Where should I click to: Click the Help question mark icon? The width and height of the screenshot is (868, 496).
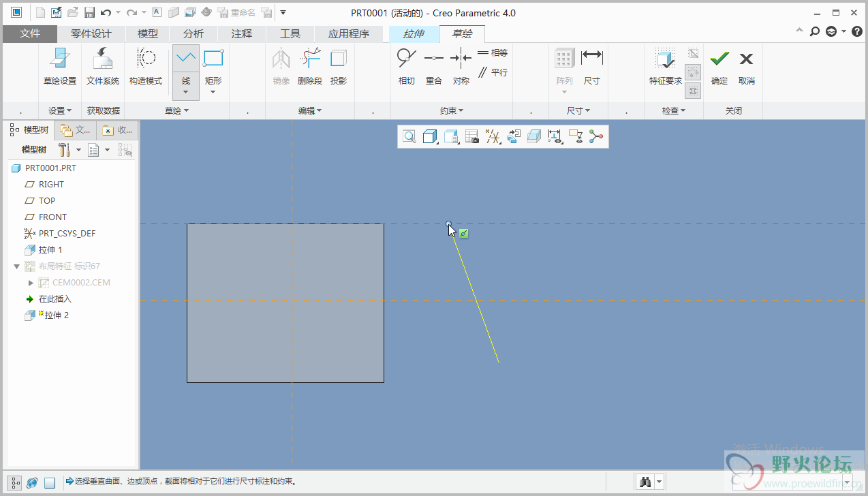coord(857,31)
